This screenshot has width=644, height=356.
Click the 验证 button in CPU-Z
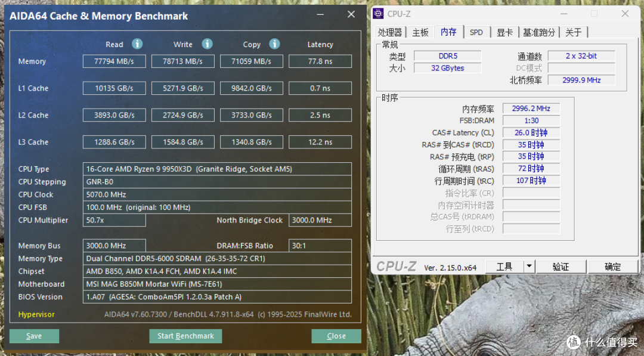[561, 267]
